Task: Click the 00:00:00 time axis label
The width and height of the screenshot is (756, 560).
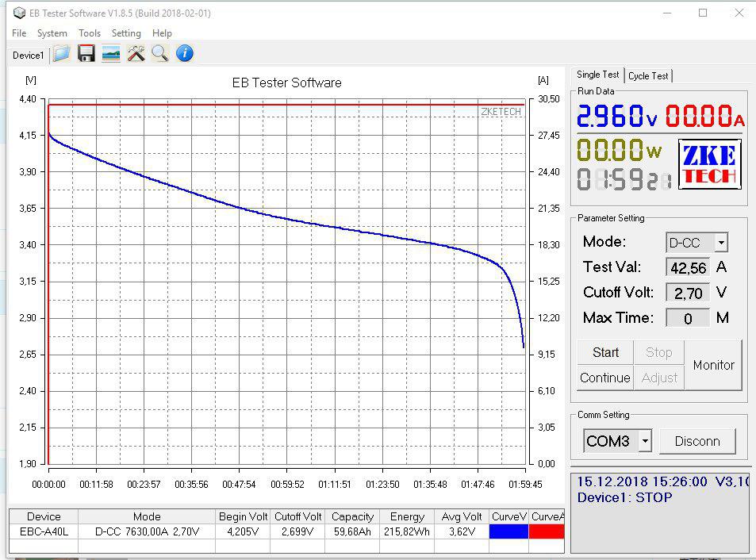Action: tap(48, 485)
